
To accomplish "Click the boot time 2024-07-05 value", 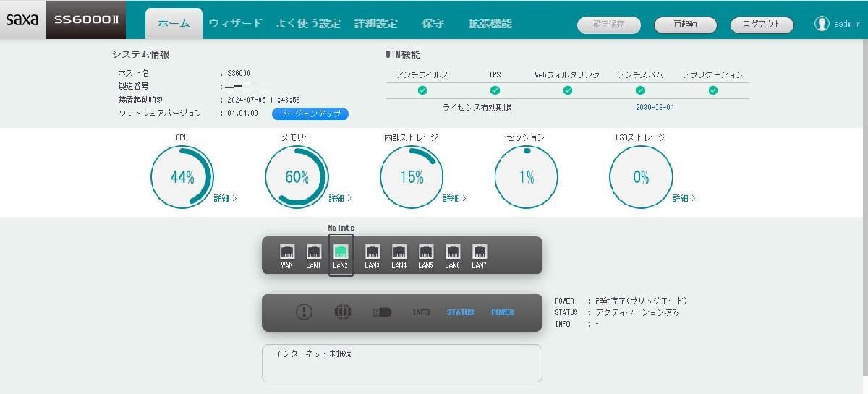I will 263,100.
